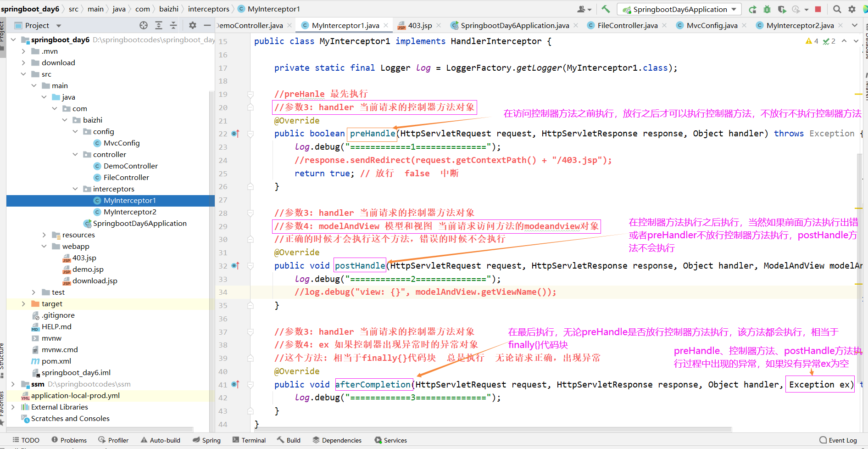Close the MyInterceptor1.java tab
Image resolution: width=868 pixels, height=449 pixels.
386,25
